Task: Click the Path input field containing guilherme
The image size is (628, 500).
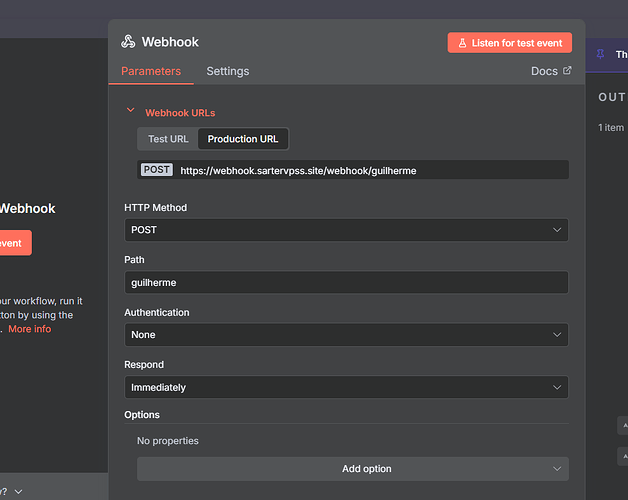Action: tap(346, 282)
